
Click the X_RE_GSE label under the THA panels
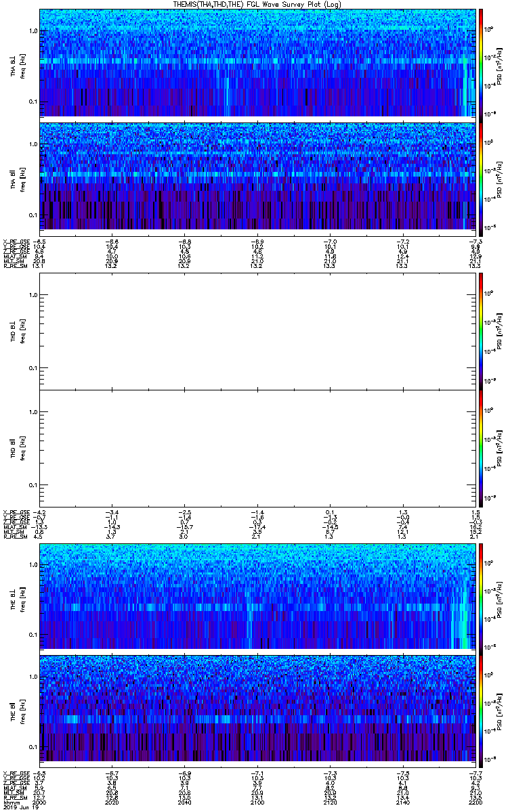16,241
